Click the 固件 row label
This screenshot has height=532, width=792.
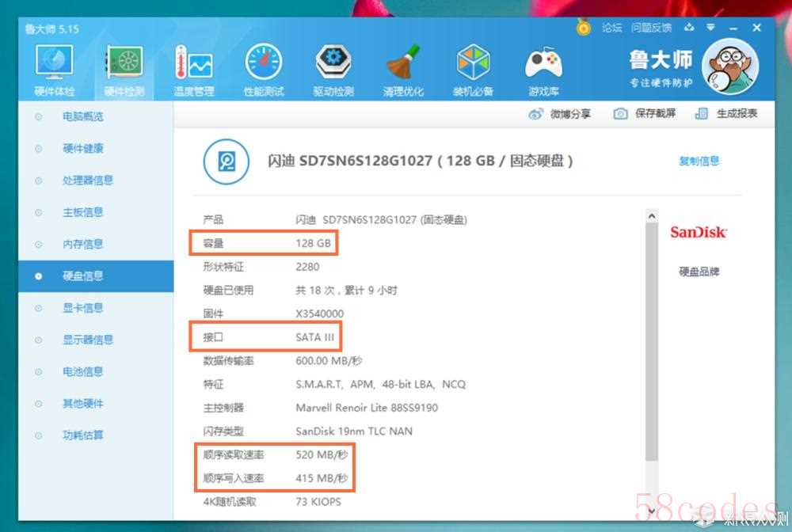[213, 314]
